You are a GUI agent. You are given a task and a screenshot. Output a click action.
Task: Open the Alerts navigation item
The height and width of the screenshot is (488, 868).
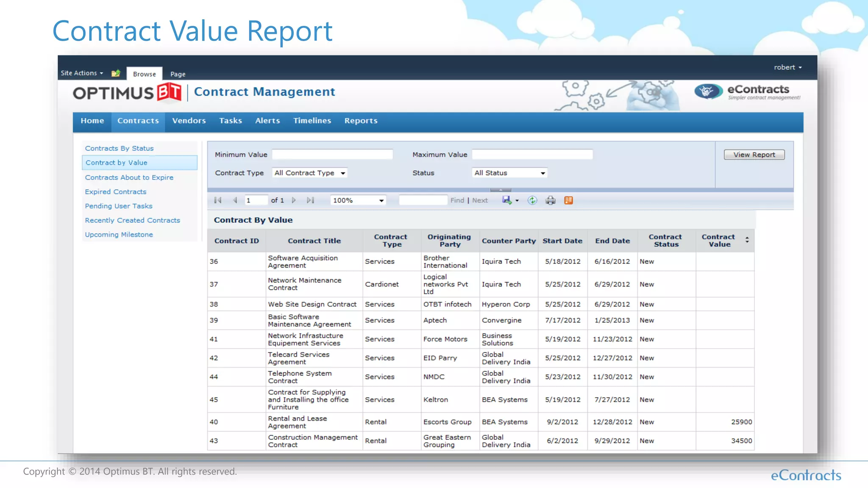pyautogui.click(x=267, y=121)
